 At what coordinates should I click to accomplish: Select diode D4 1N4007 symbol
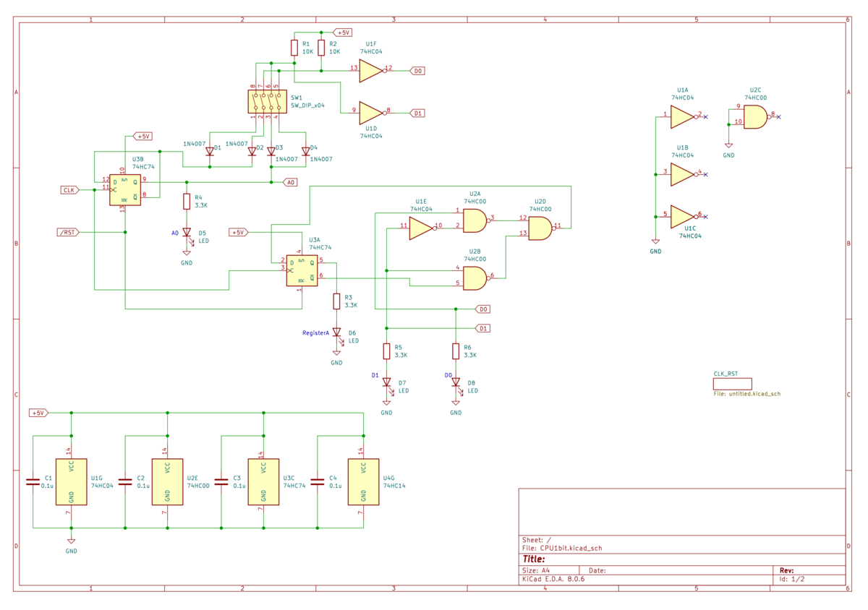(x=306, y=151)
